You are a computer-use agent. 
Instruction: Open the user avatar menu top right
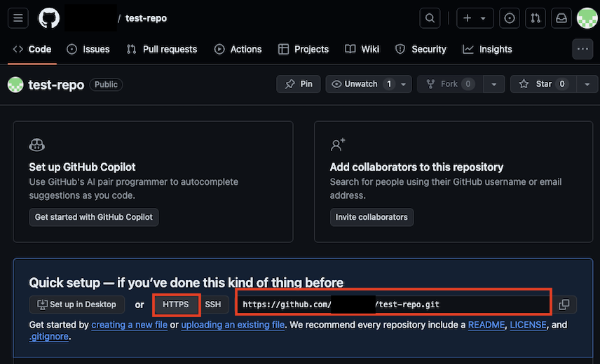[587, 18]
